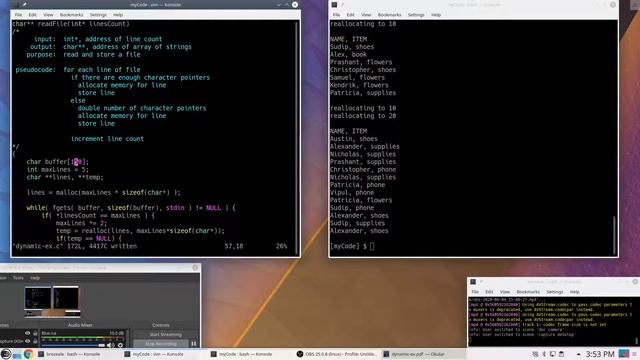Viewport: 640px width, 360px height.
Task: Lock the first OBS source
Action: pyautogui.click(x=35, y=333)
